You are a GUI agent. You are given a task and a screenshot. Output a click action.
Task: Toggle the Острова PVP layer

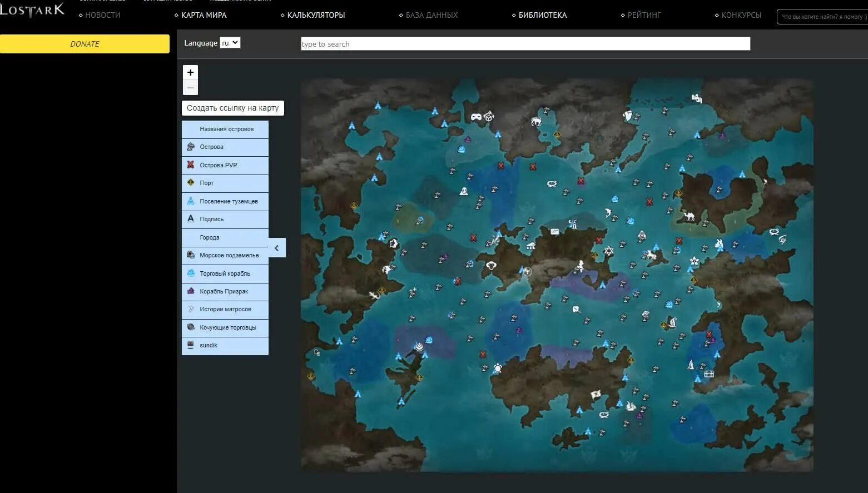point(225,165)
